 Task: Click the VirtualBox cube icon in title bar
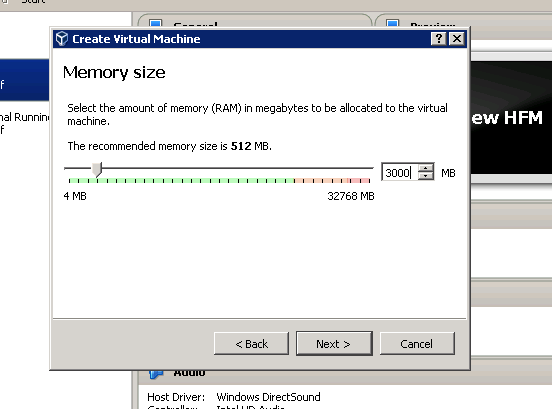point(62,39)
